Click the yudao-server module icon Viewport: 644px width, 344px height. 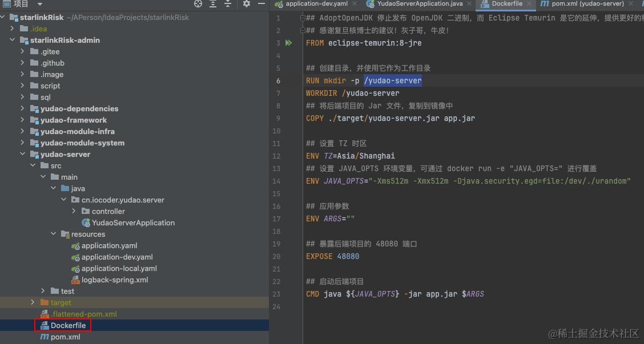pyautogui.click(x=34, y=155)
